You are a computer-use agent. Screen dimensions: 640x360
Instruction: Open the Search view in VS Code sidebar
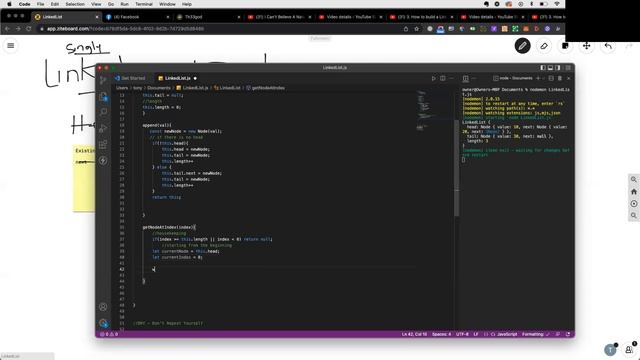click(103, 112)
